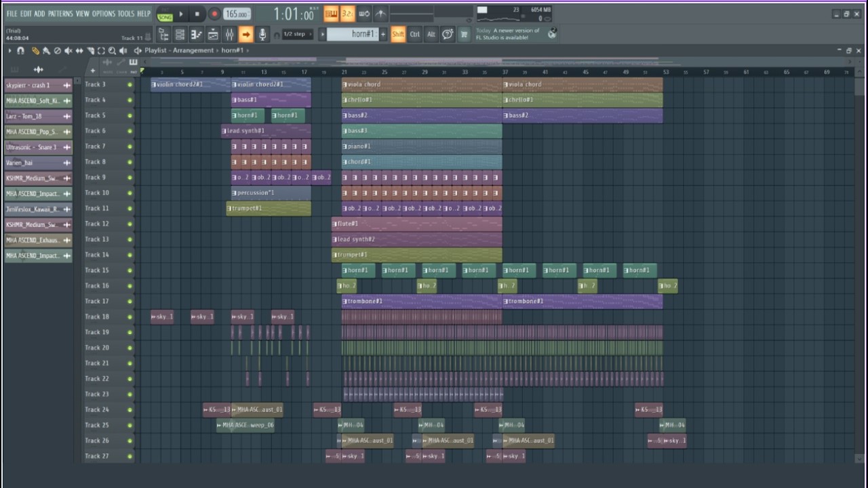The height and width of the screenshot is (488, 868).
Task: Toggle the playlist snap magnet
Action: click(x=20, y=51)
